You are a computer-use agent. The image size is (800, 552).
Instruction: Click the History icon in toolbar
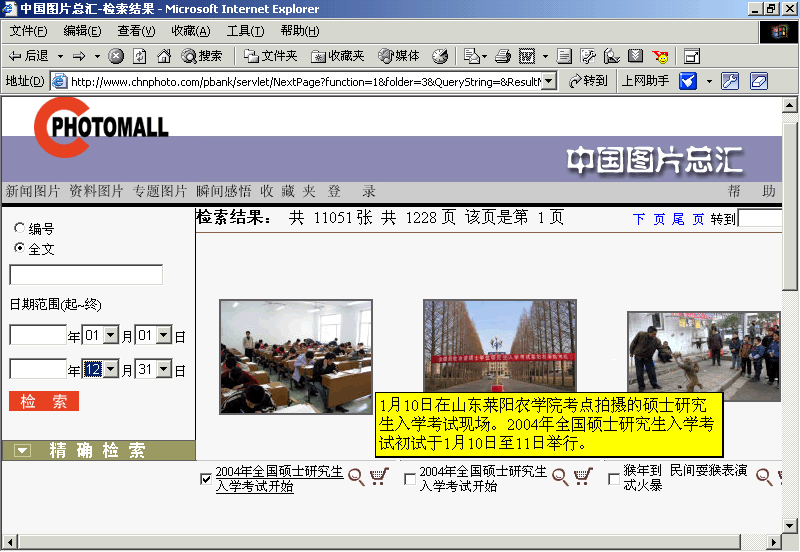click(440, 56)
